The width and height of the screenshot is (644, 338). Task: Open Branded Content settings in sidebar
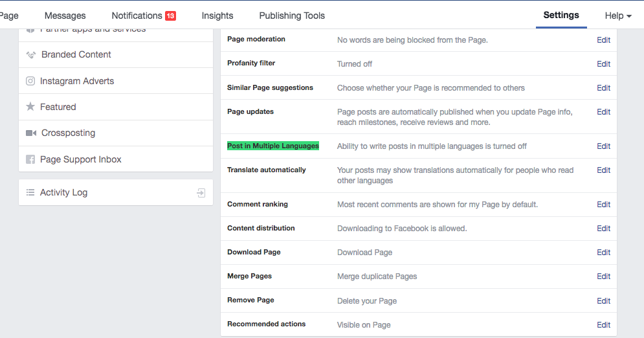coord(116,54)
